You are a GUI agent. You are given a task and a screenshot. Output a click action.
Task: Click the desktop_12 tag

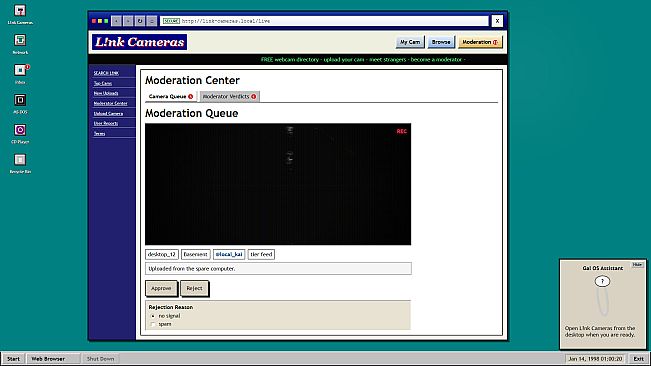click(162, 254)
